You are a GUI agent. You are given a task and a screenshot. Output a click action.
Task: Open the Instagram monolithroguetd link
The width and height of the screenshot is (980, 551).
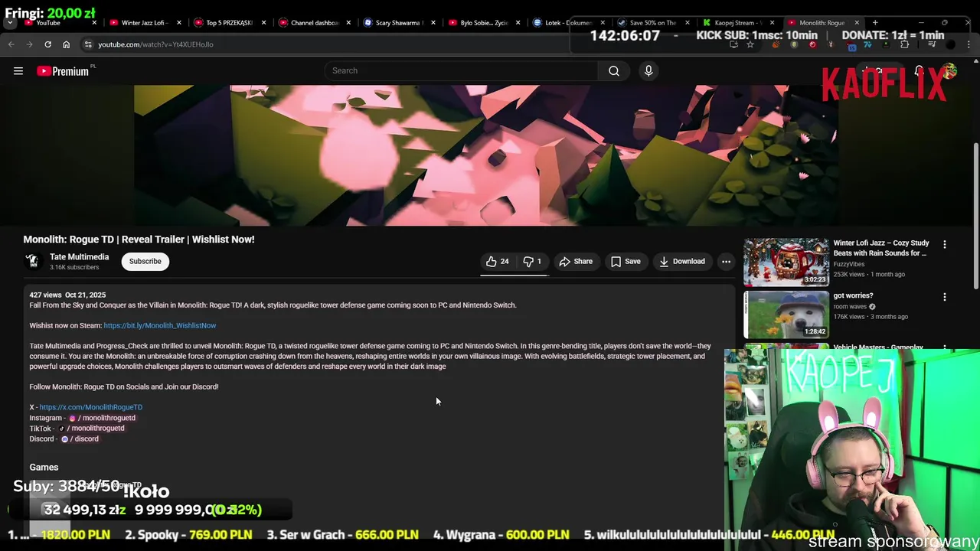coord(103,418)
